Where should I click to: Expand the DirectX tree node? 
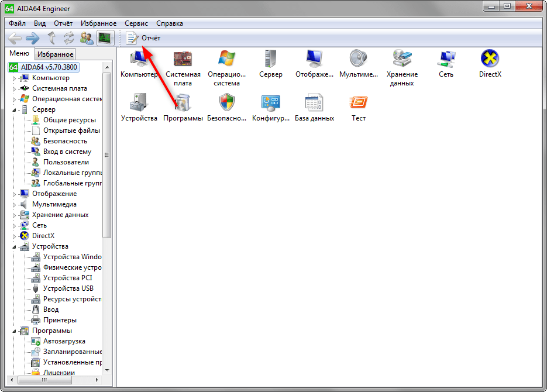[14, 236]
